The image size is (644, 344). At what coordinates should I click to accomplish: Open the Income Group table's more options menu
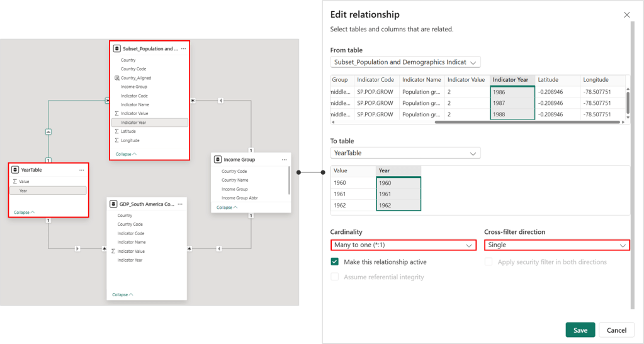tap(282, 160)
